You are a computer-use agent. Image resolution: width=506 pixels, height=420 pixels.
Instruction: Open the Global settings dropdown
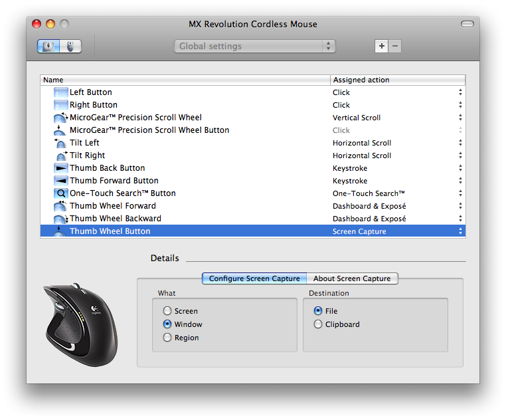click(x=254, y=47)
